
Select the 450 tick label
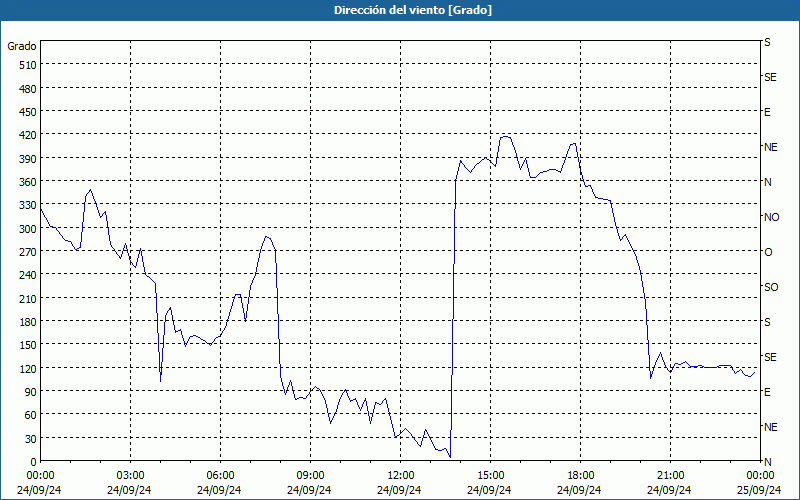(28, 112)
